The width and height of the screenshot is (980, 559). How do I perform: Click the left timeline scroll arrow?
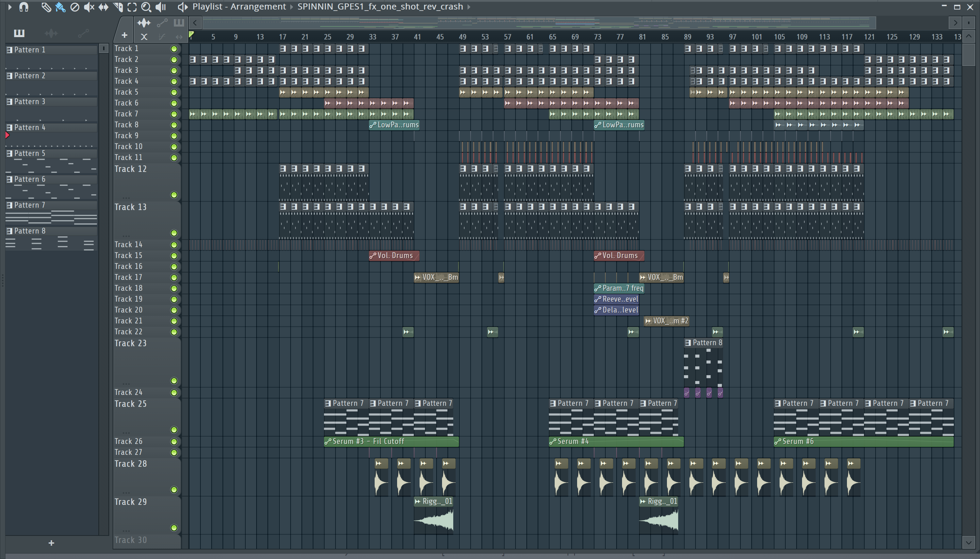pos(195,23)
